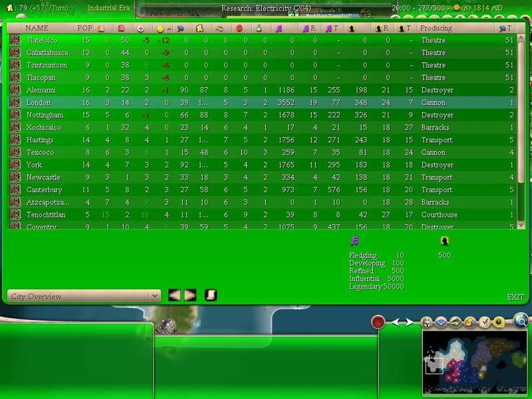This screenshot has height=399, width=532.
Task: Sort by the Great Person rate 'R' column
Action: (x=382, y=29)
